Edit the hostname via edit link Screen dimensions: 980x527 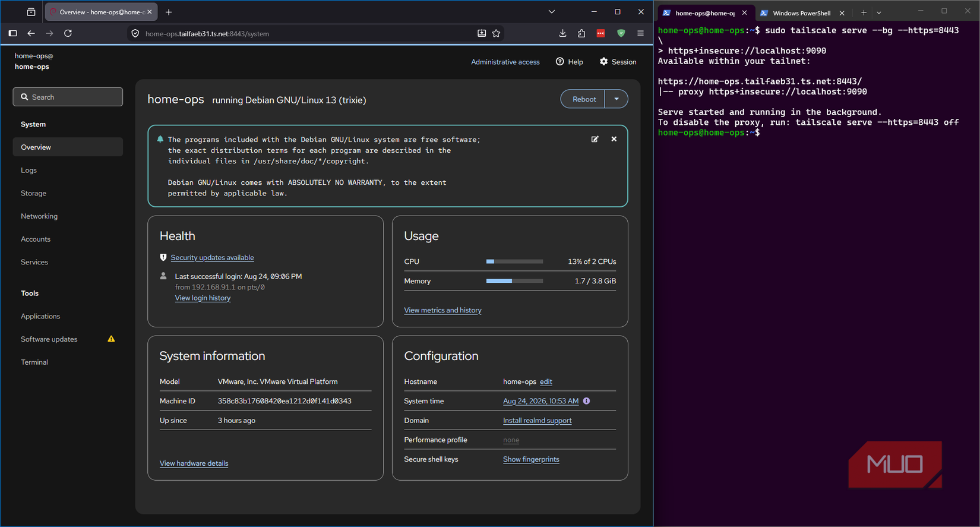(x=546, y=382)
